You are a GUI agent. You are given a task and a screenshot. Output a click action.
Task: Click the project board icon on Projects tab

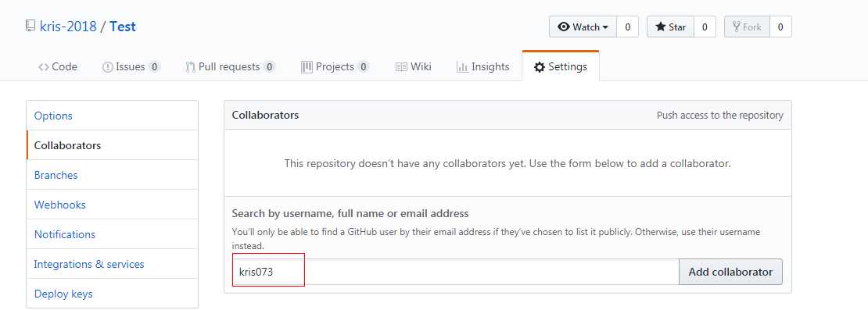tap(307, 67)
